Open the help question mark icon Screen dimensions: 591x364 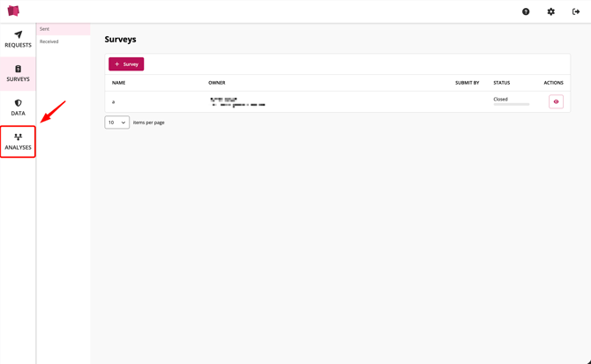[526, 11]
